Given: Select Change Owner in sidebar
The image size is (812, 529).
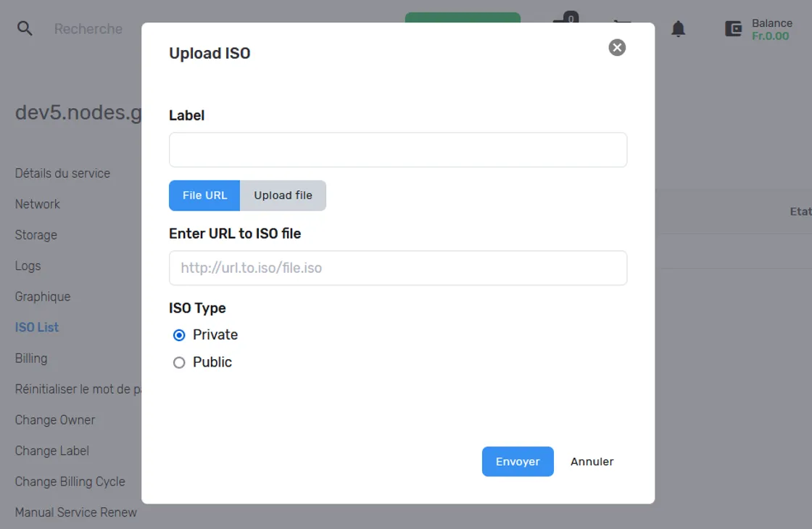Looking at the screenshot, I should click(x=55, y=420).
